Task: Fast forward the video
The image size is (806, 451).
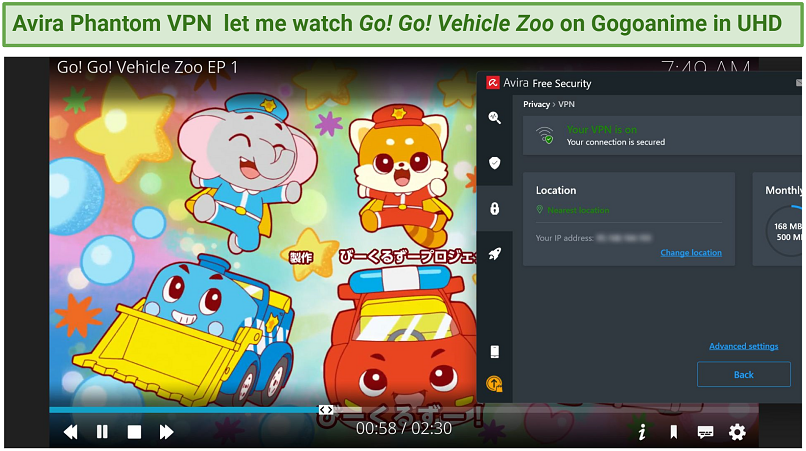Action: [x=166, y=432]
